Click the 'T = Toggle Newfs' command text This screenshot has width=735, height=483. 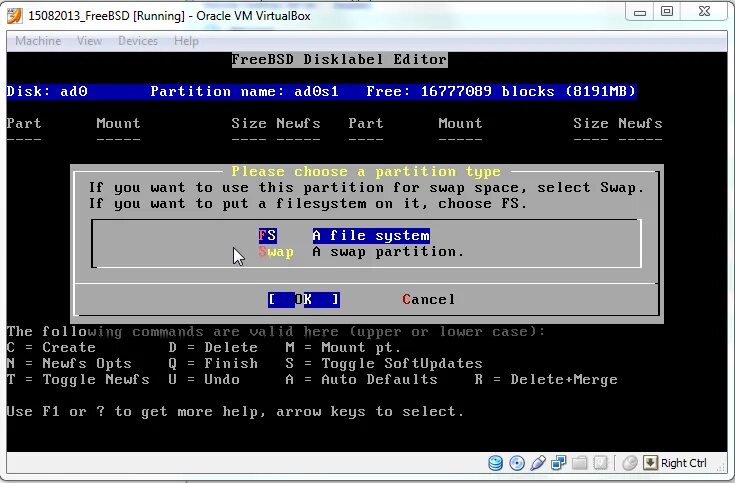coord(78,379)
